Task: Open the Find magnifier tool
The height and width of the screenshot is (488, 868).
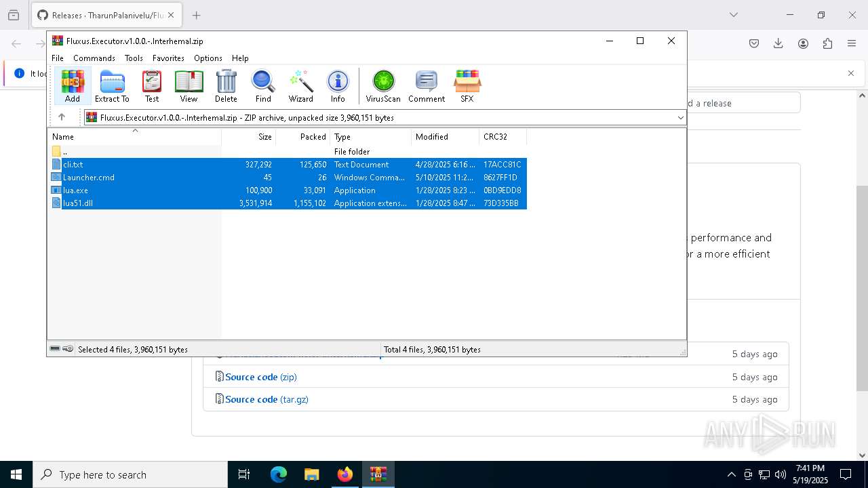Action: coord(263,86)
